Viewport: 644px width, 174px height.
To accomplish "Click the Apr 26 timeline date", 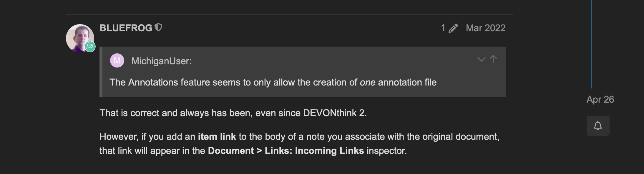I will [600, 99].
